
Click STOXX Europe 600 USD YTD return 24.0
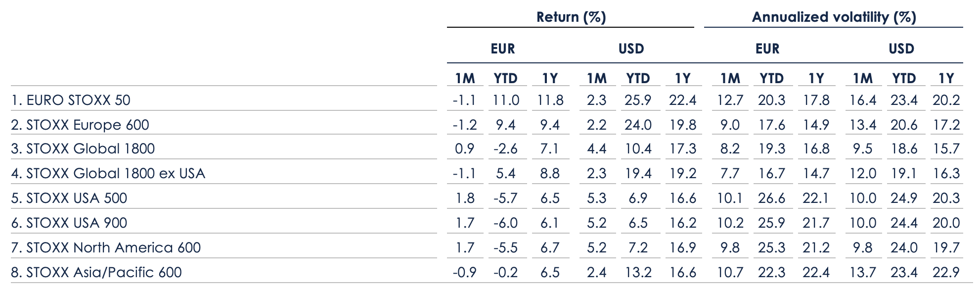click(638, 125)
